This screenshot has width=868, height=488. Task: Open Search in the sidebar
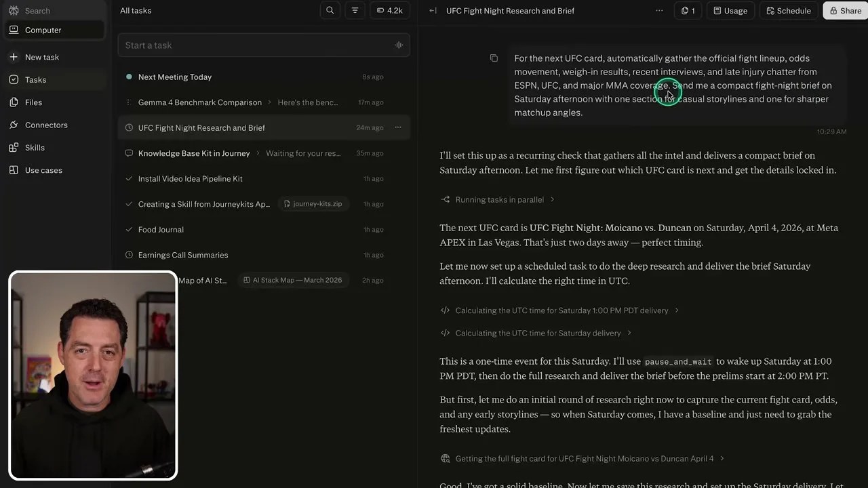37,11
